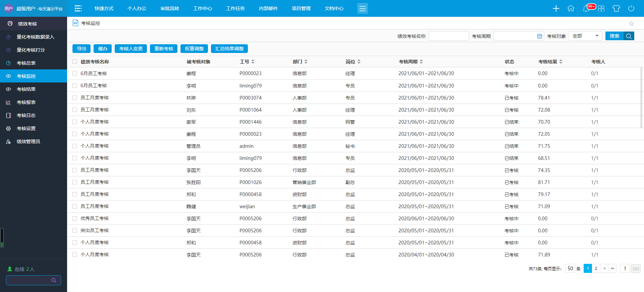Click the power logout icon
Screen dimensions: 644x292
click(631, 8)
